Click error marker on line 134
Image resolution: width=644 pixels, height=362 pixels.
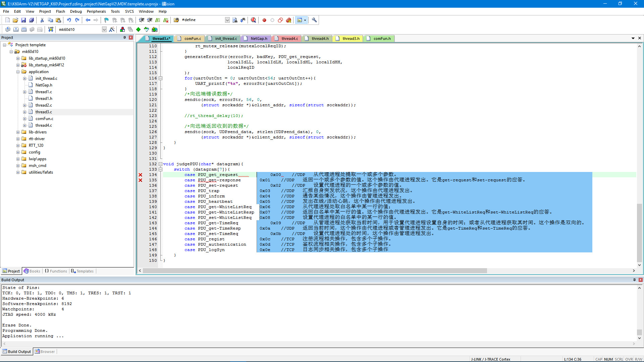pos(141,175)
